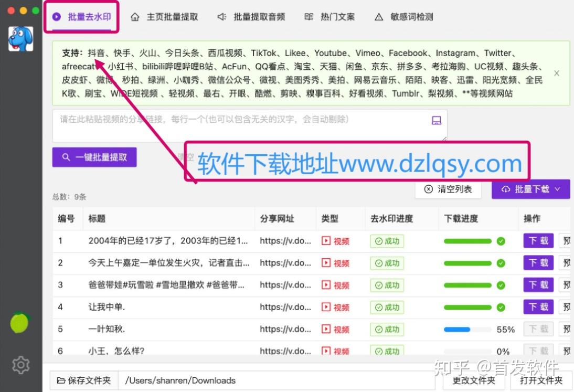
Task: Select title 爸爸带娃#玩雪啦
Action: point(166,285)
